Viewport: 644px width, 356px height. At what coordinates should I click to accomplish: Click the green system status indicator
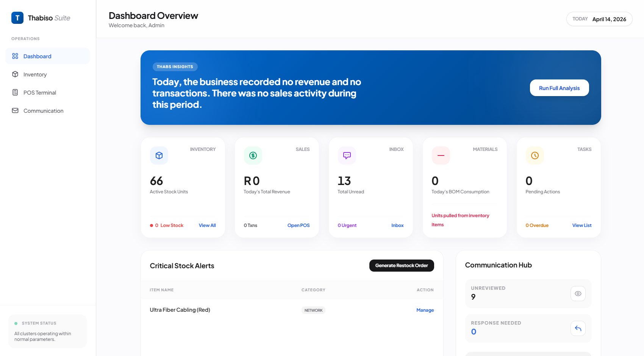[16, 323]
